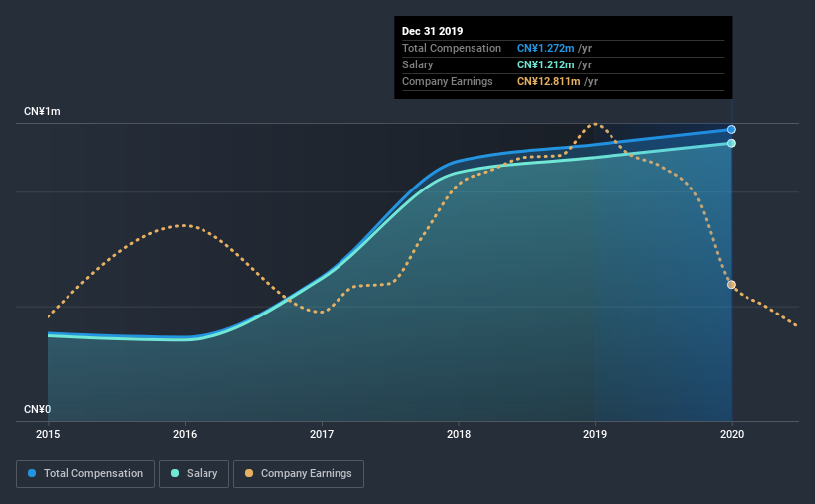Click the CN¥1.212m salary value

point(546,64)
